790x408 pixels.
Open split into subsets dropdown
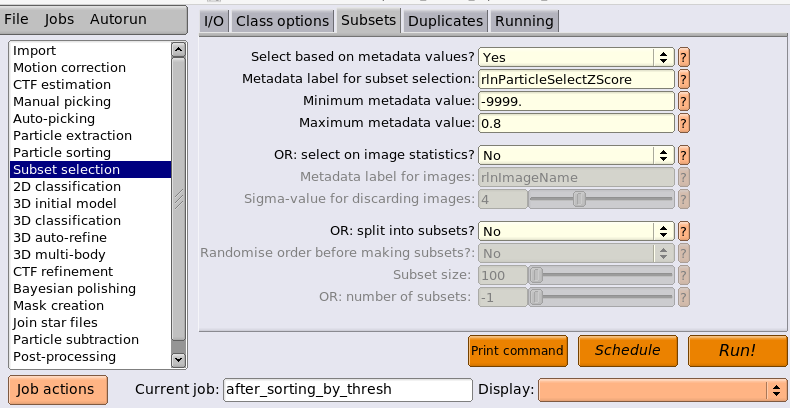pos(576,231)
